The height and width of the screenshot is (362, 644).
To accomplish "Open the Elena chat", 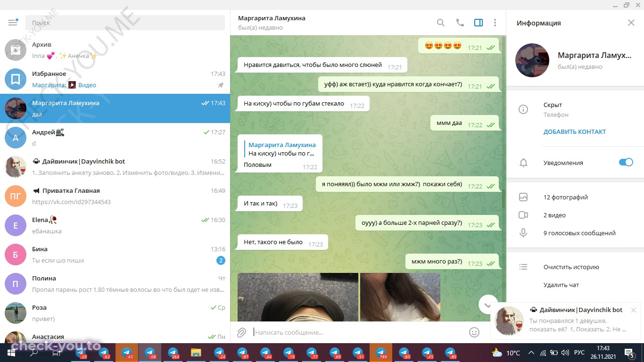I will coord(115,225).
